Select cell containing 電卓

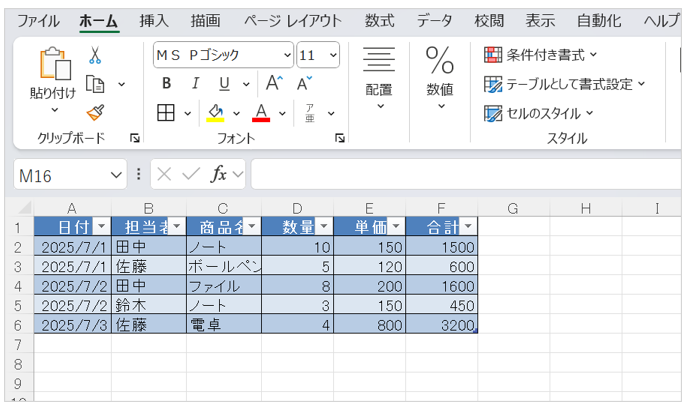[x=224, y=325]
